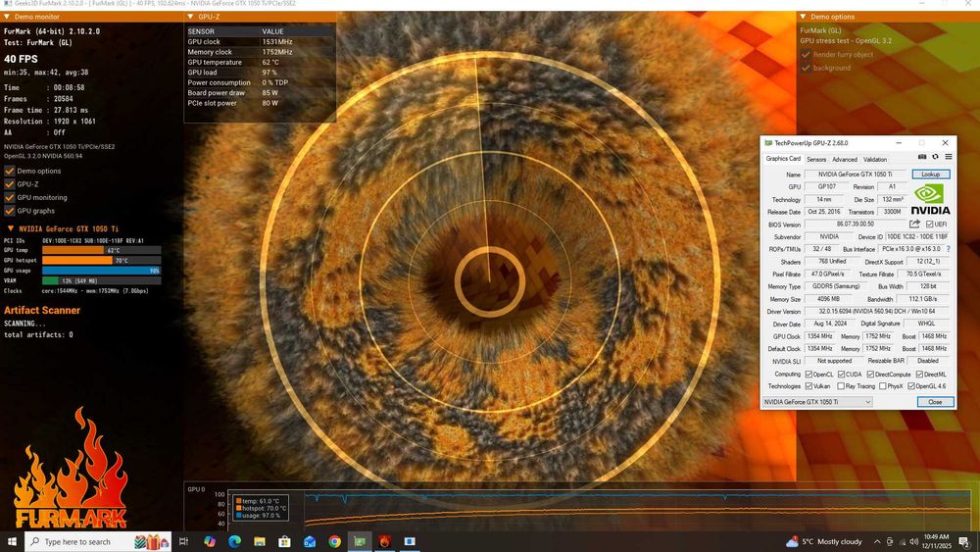
Task: Switch to GPU-Z taskbar icon
Action: pyautogui.click(x=360, y=541)
